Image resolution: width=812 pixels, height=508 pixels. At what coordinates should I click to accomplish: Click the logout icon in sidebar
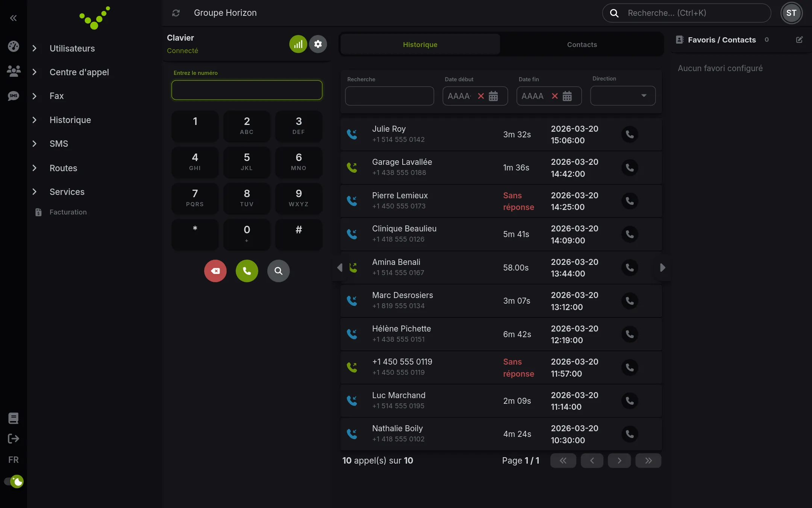pos(13,438)
